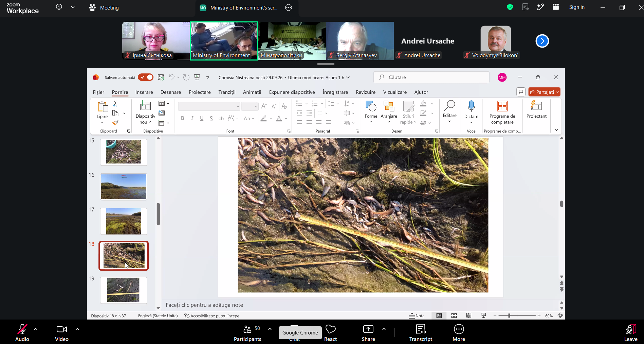
Task: Open the Tranziții ribbon tab
Action: pyautogui.click(x=227, y=92)
